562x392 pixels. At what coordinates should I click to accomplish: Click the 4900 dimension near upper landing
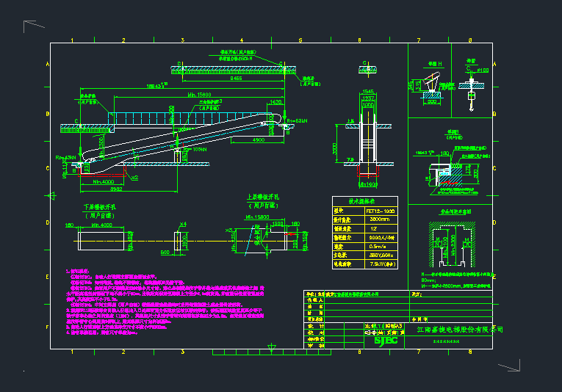click(x=259, y=139)
